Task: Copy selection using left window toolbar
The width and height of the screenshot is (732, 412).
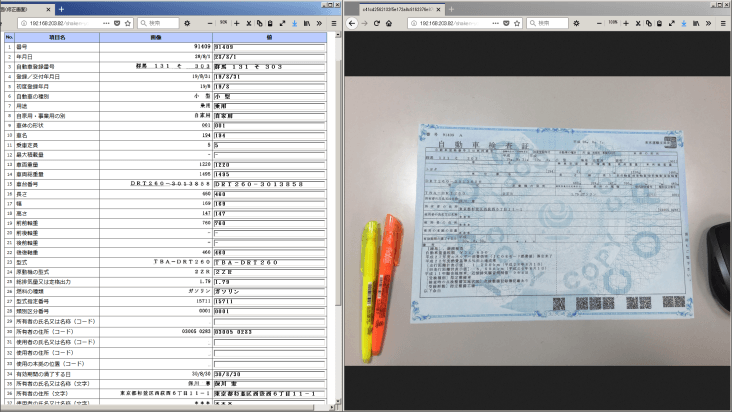Action: [x=260, y=23]
